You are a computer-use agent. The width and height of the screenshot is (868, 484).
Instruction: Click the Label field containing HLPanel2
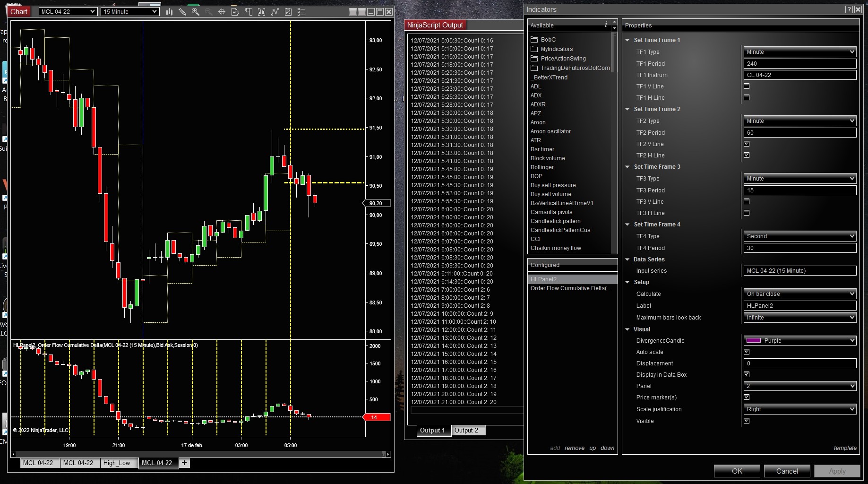[800, 306]
